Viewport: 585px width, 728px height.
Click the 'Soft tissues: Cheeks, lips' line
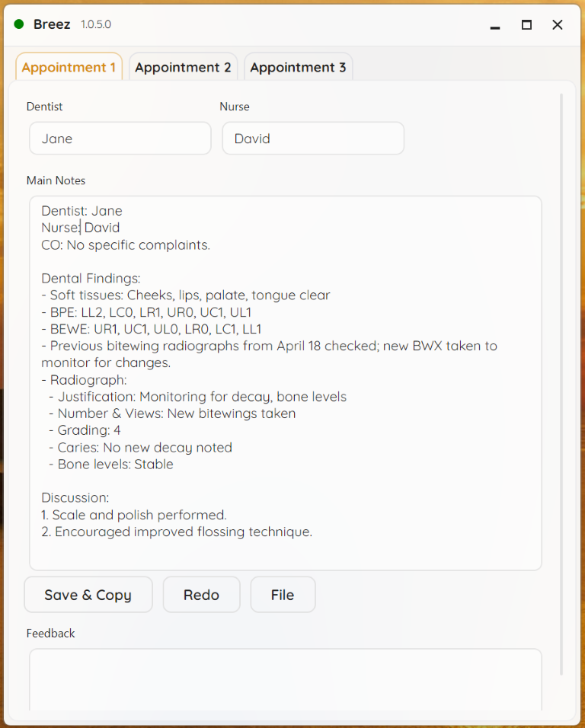point(186,295)
